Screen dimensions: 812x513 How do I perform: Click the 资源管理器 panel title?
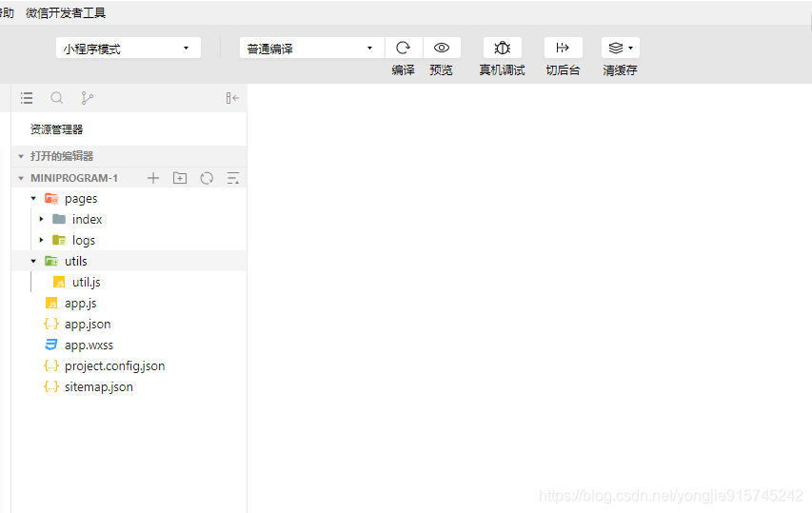point(56,128)
